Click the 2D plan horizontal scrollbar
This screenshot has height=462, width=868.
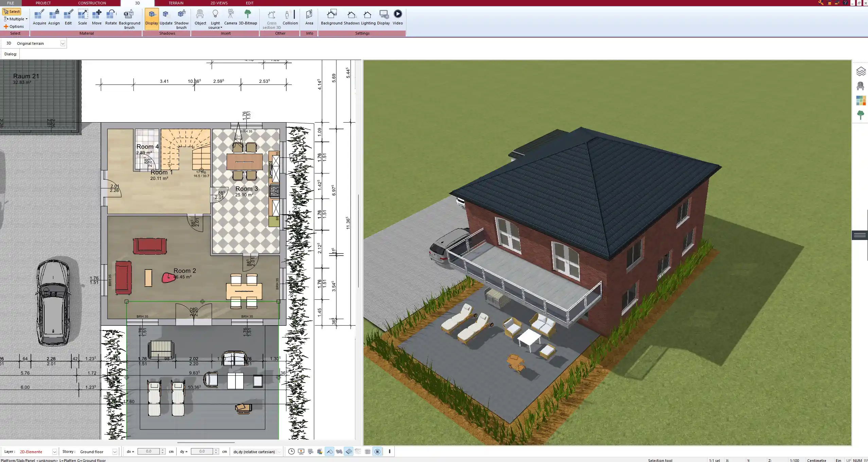coord(206,443)
